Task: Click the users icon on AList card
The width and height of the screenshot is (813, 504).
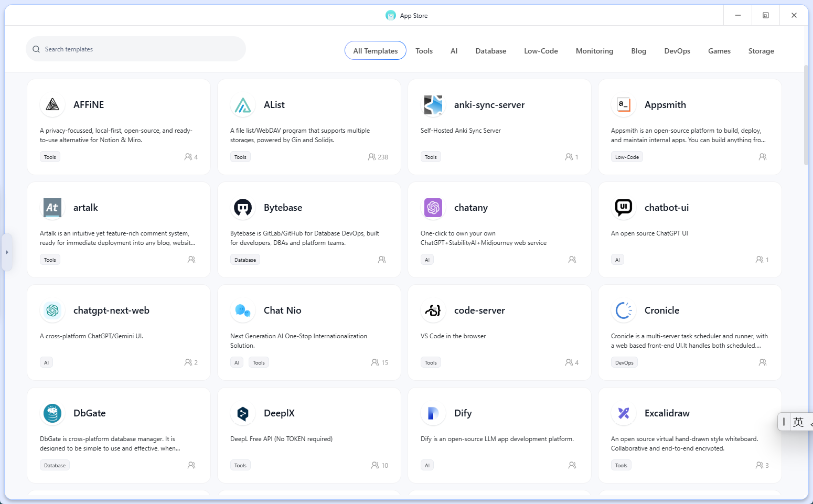Action: pos(372,157)
